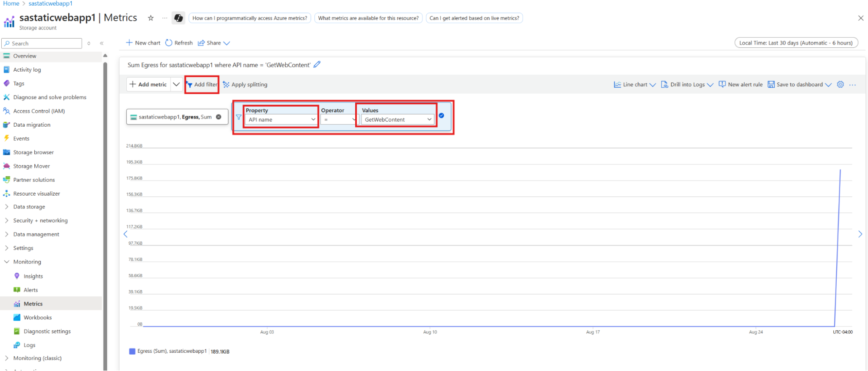Click the sidebar vertical scrollbar

(x=105, y=217)
